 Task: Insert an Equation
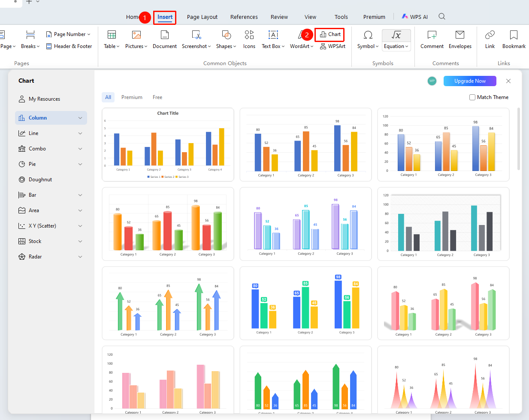pos(396,40)
